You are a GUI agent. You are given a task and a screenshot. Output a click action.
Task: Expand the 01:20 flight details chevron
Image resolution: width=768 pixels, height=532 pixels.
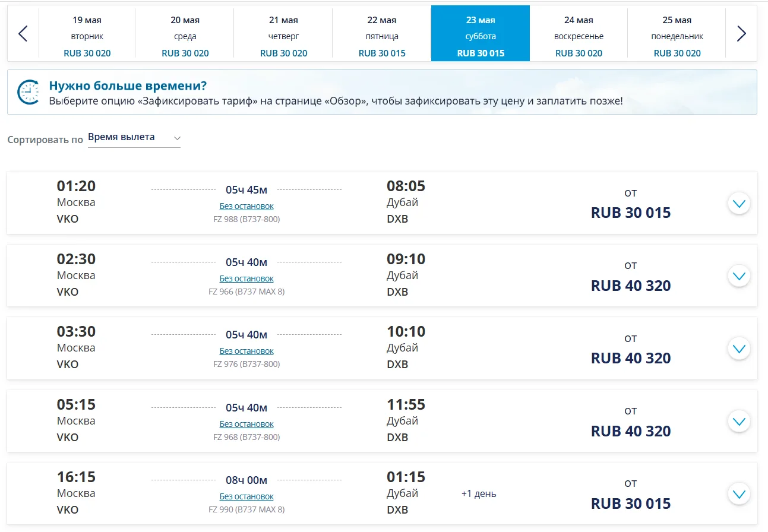tap(739, 204)
